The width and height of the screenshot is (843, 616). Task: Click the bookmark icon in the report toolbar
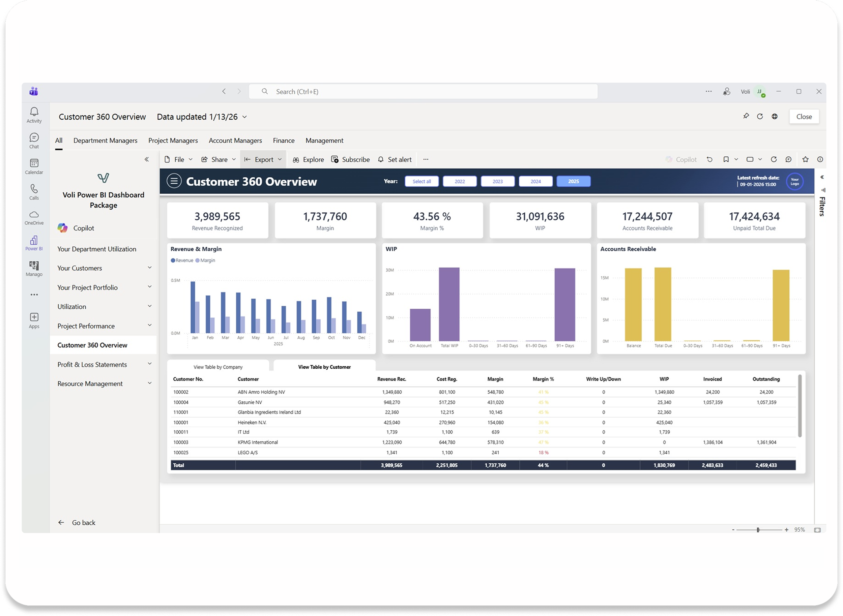(x=726, y=160)
